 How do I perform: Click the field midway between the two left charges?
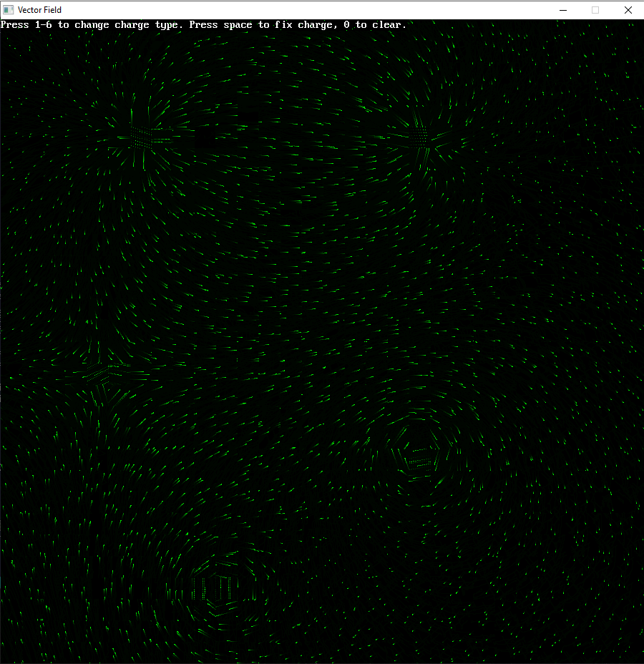pos(121,254)
